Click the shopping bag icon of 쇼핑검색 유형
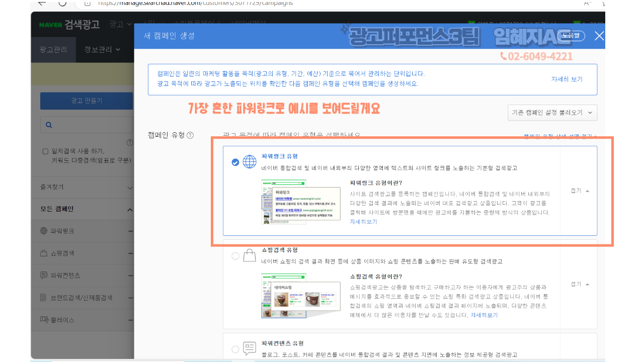644x362 pixels. 250,255
